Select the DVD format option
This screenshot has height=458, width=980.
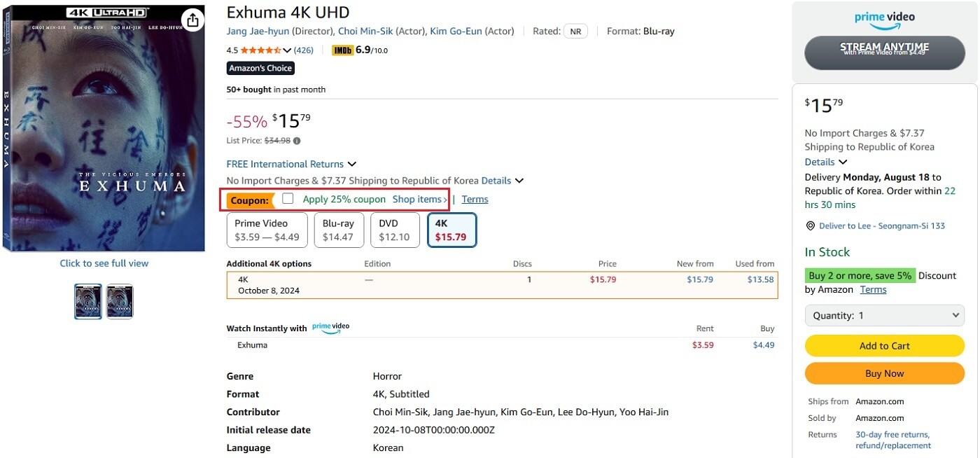point(394,230)
